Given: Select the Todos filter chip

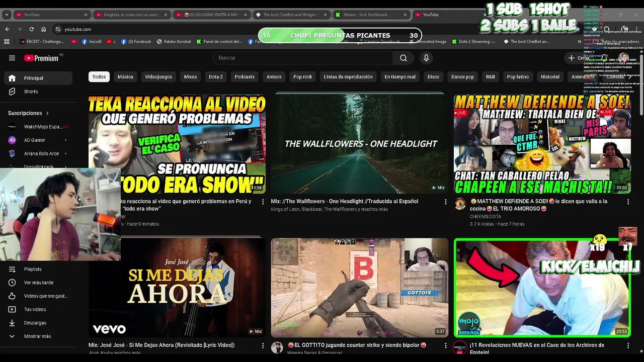Looking at the screenshot, I should (x=99, y=77).
